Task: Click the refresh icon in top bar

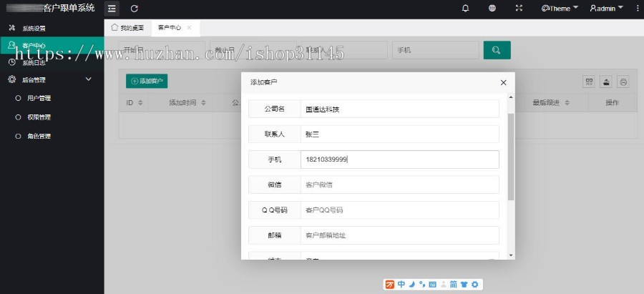Action: pos(135,8)
